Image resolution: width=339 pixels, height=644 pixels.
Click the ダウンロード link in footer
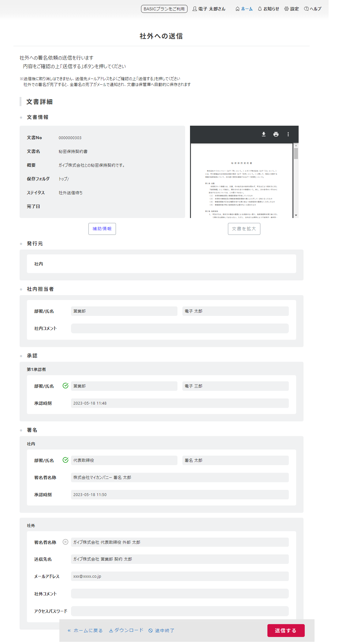point(126,630)
